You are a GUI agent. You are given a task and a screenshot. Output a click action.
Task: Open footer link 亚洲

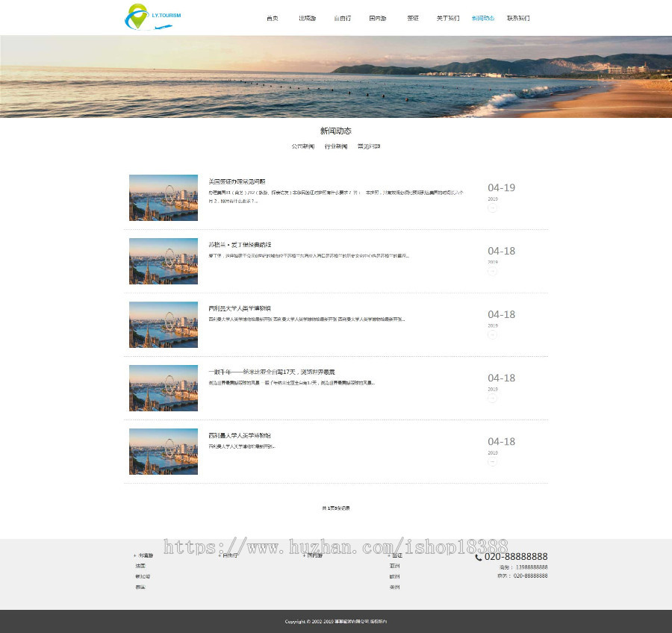395,566
